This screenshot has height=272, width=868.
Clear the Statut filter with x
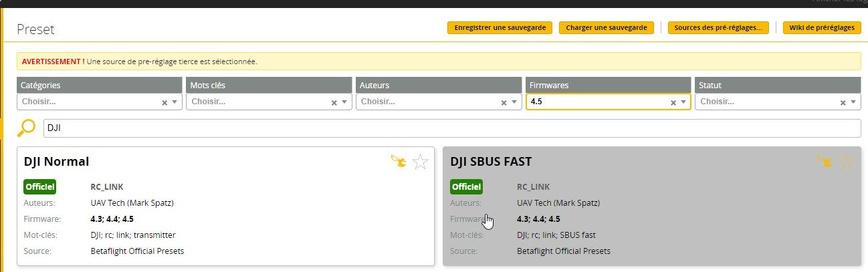[843, 102]
